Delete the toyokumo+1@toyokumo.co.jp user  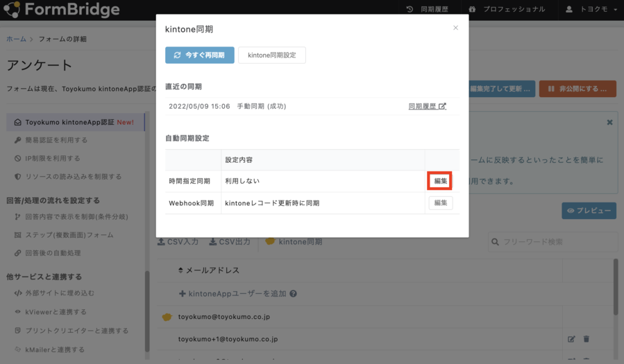587,339
